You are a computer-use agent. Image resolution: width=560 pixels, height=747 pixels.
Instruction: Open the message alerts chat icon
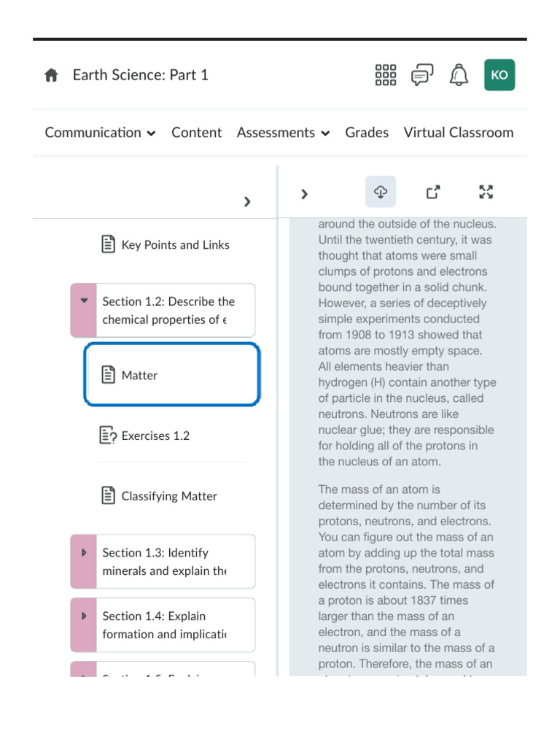tap(421, 74)
